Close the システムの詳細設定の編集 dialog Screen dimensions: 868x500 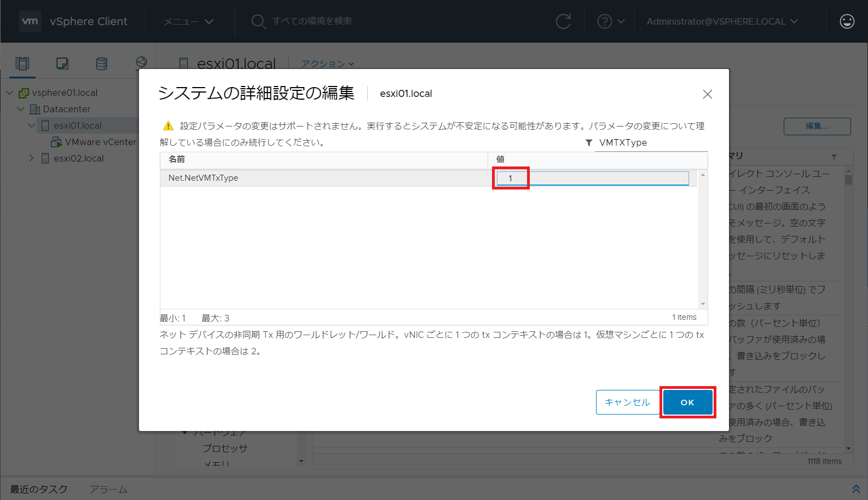708,94
